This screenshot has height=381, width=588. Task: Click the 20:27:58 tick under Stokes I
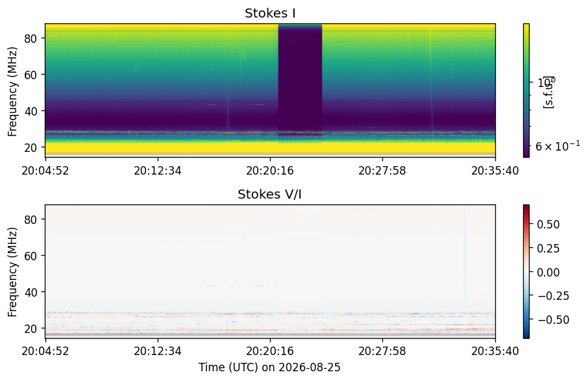(x=382, y=171)
